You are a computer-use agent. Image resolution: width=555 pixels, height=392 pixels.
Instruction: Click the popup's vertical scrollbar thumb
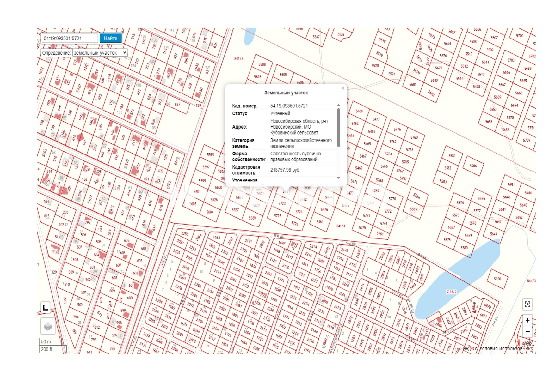pyautogui.click(x=339, y=128)
